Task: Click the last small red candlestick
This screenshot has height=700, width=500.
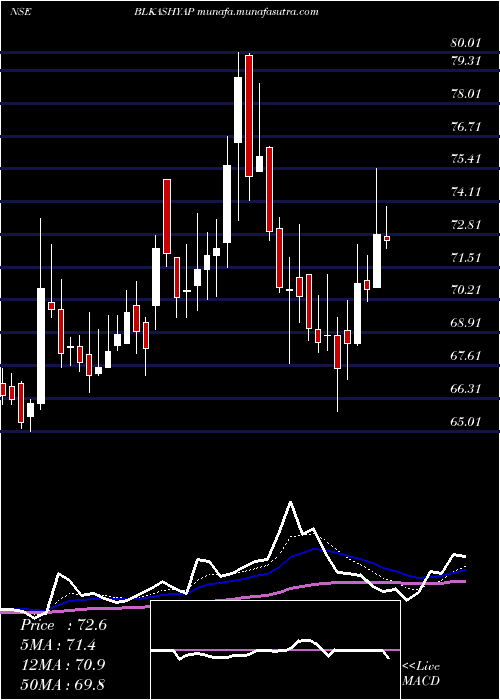Action: [x=387, y=238]
